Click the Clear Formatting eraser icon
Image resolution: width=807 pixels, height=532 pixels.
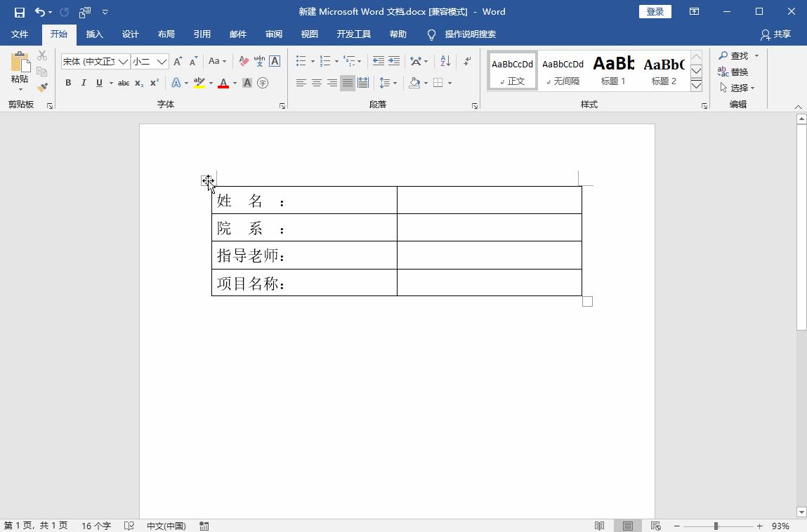click(x=244, y=61)
